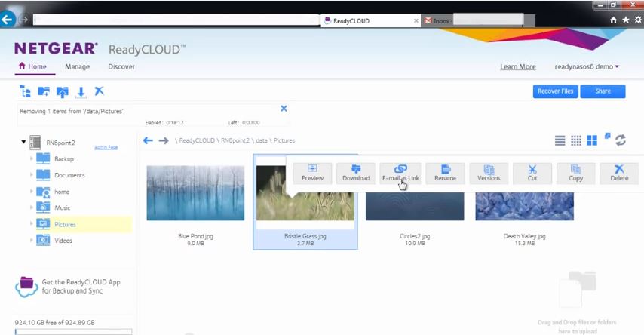Collapse the RN6point2 device tree
The height and width of the screenshot is (335, 644).
point(23,142)
